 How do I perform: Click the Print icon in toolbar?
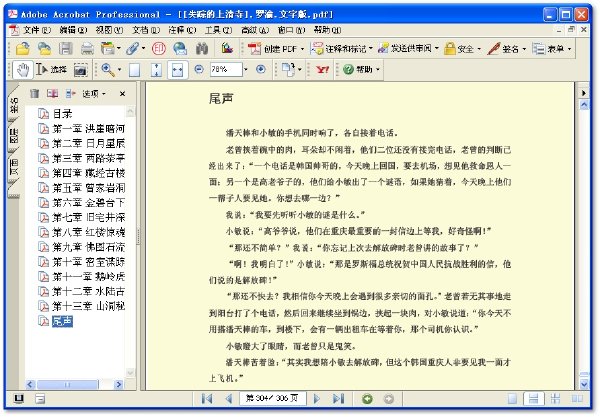click(x=87, y=49)
